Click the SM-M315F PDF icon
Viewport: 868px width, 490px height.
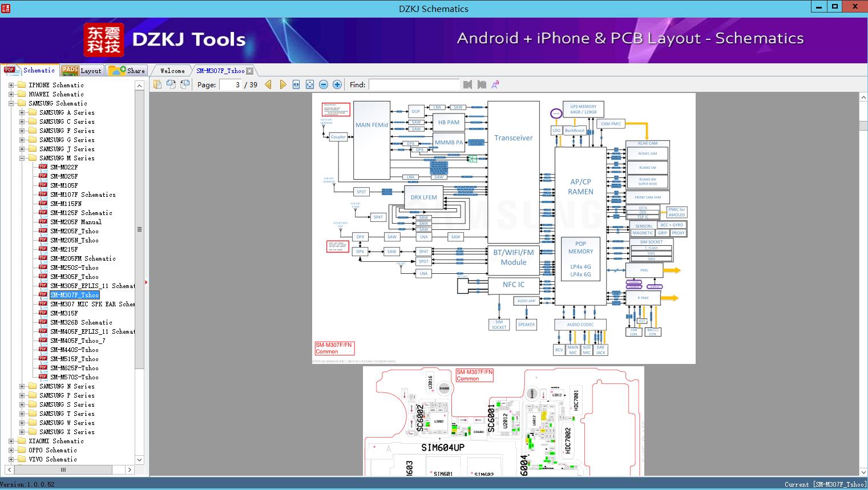[43, 313]
